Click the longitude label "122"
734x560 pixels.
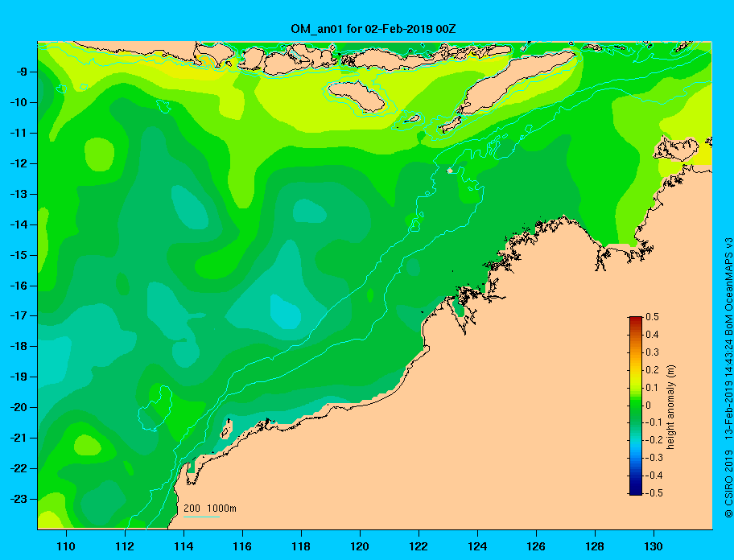click(419, 546)
